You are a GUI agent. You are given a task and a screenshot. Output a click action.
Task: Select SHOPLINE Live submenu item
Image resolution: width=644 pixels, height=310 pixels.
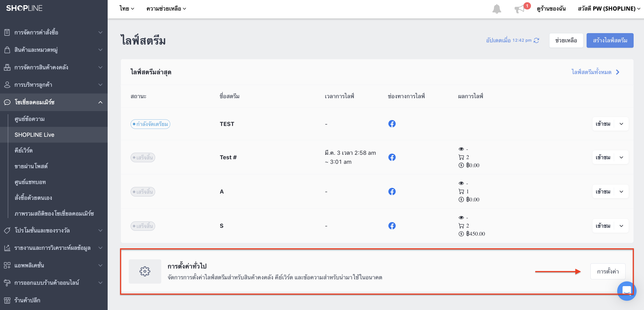(x=54, y=134)
